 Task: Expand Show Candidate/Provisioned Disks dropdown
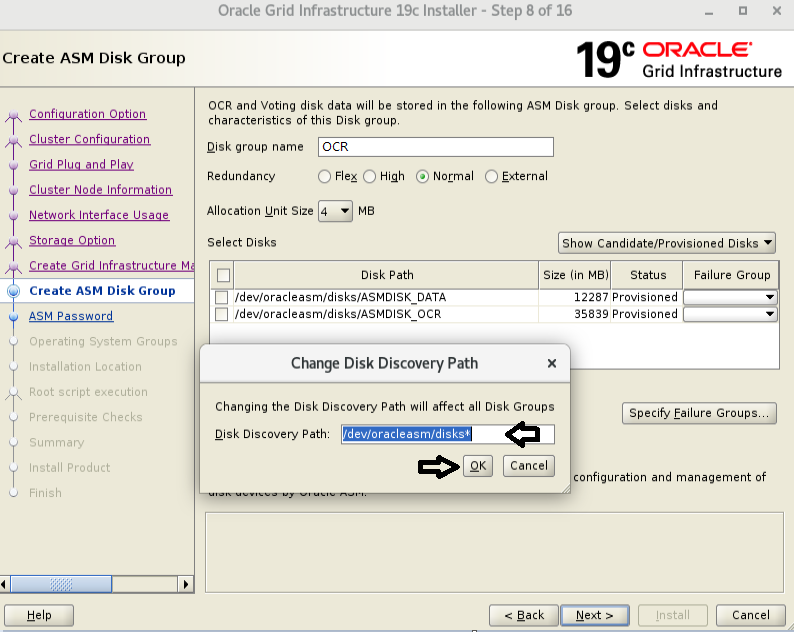pyautogui.click(x=667, y=243)
